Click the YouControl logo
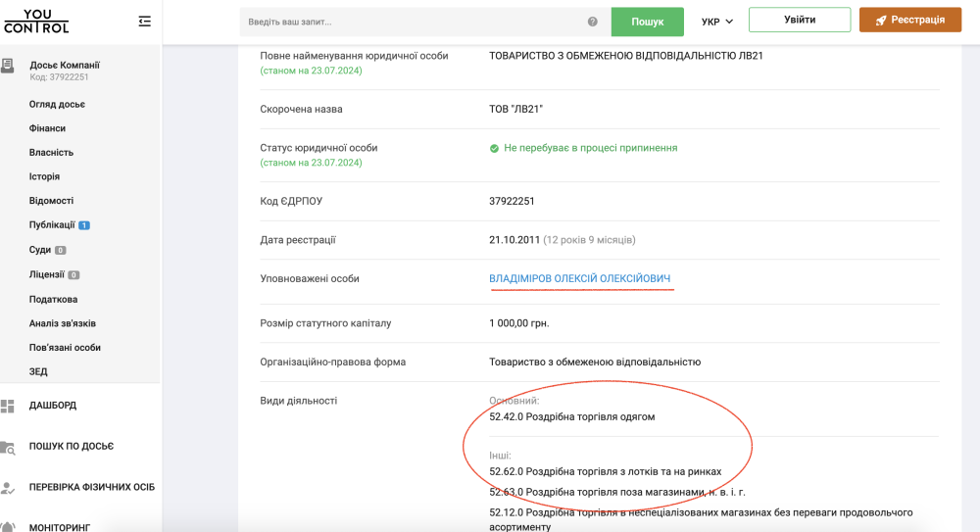 pyautogui.click(x=36, y=21)
